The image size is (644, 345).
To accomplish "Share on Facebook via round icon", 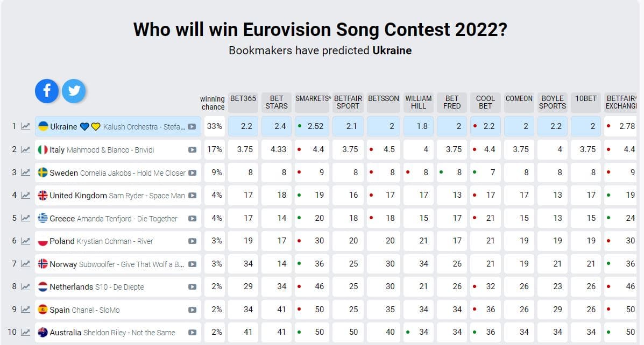I will click(47, 91).
